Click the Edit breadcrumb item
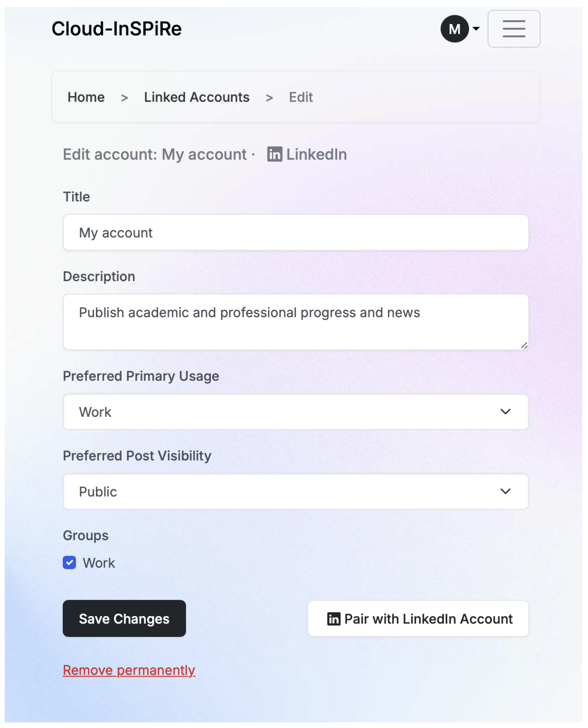Viewport: 588px width, 728px height. [300, 97]
